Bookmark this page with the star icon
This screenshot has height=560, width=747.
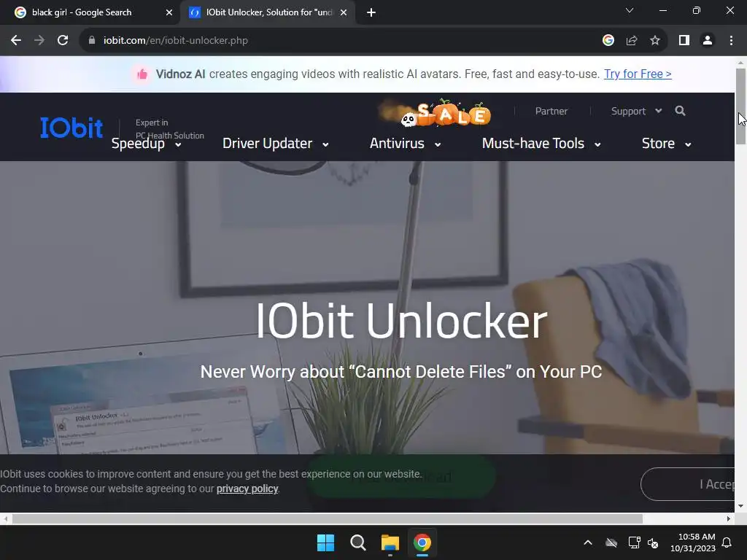click(655, 41)
